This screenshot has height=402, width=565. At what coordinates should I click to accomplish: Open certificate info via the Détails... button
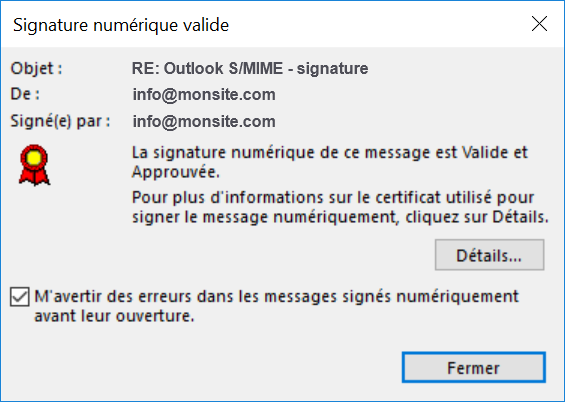click(489, 255)
